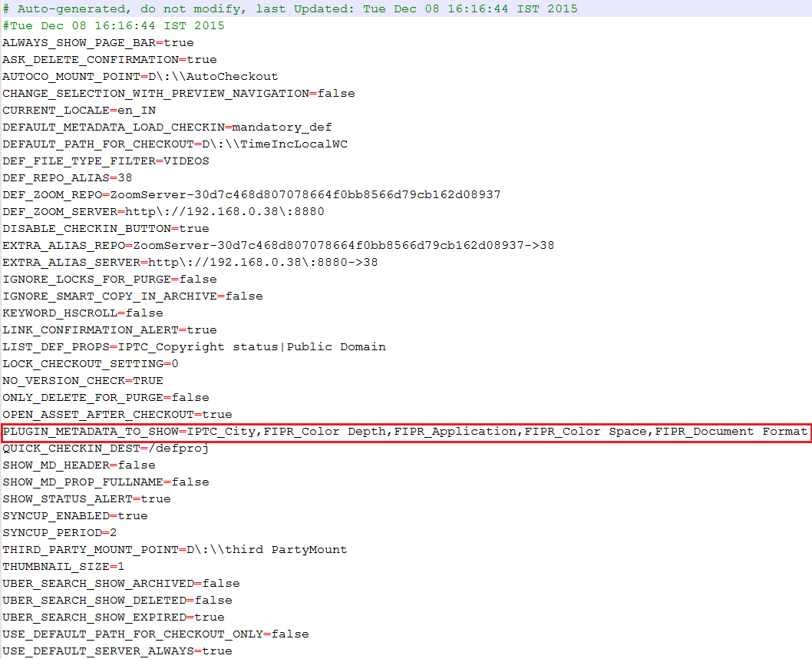Select the DEFAULT_PATH_FOR_CHECKOUT TimeIncLocalWC line
Viewport: 812px width, 659px height.
pos(174,144)
